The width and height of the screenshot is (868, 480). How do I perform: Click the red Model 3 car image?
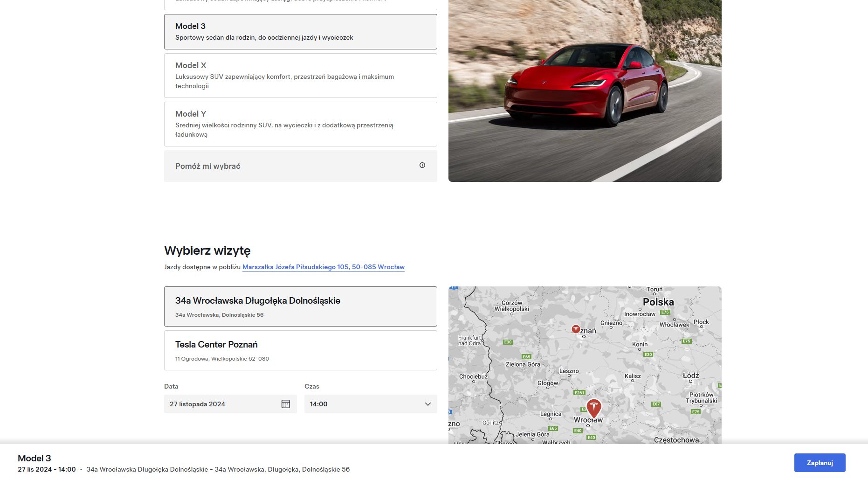point(585,91)
